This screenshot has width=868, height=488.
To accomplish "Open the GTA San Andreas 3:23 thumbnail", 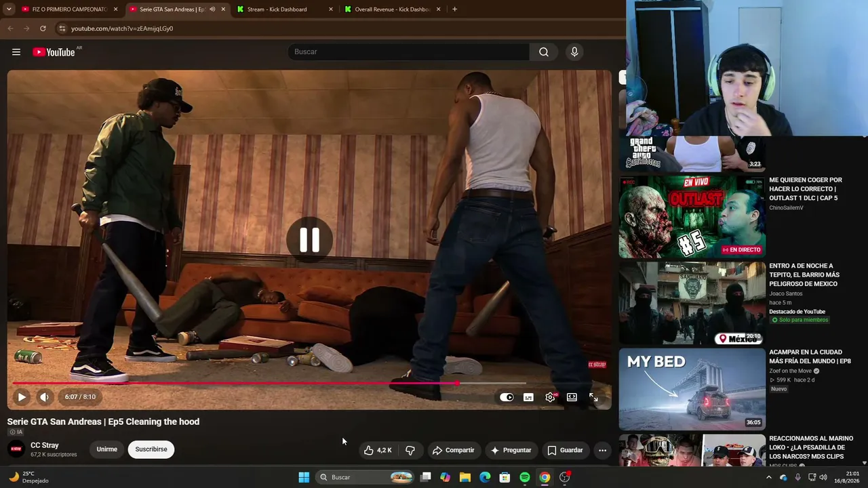I will point(692,153).
